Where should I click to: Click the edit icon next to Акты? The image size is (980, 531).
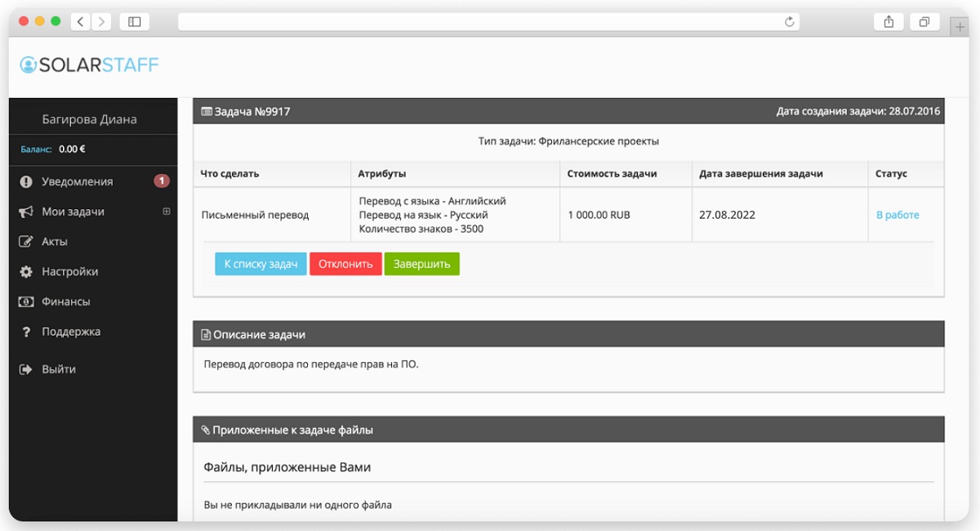pos(26,242)
